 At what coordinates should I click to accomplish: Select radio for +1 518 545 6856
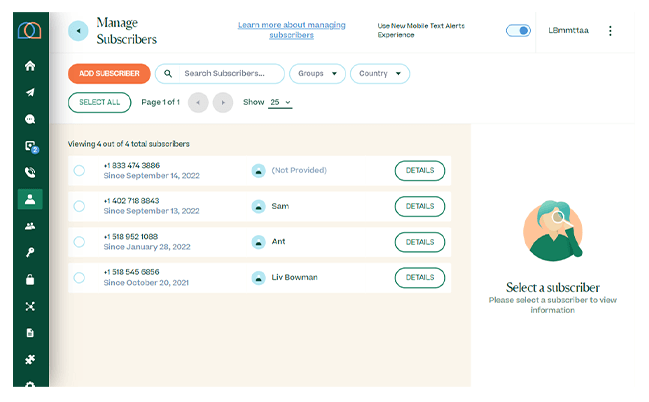(x=79, y=277)
